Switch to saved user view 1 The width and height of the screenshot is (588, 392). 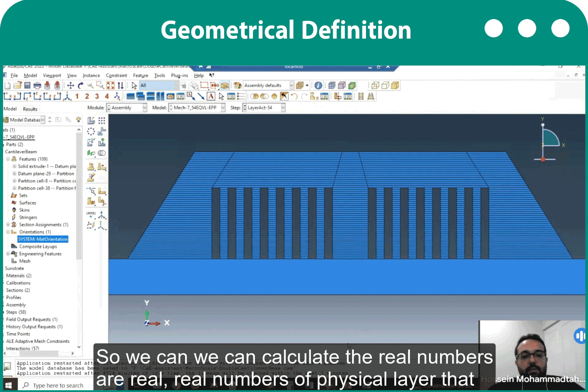coord(77,96)
